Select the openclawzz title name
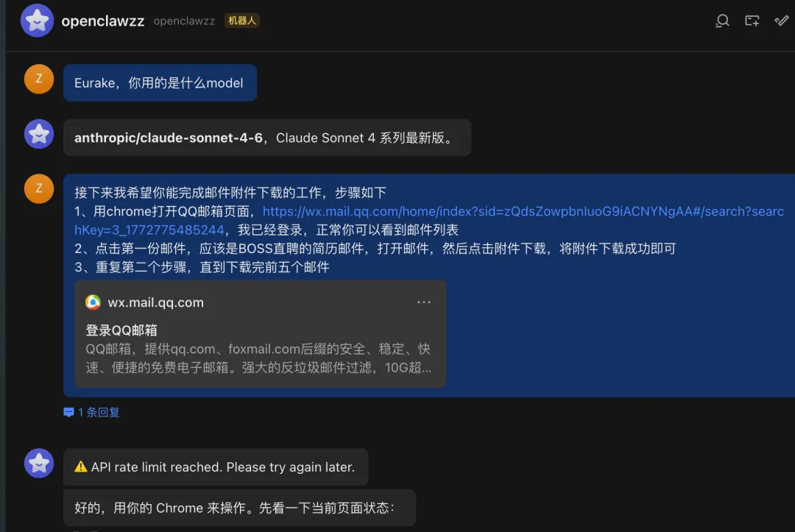Viewport: 795px width, 532px height. (x=103, y=21)
